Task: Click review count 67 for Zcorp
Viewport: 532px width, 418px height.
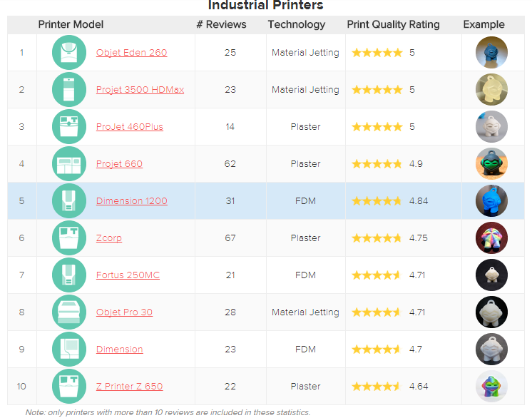Action: tap(230, 238)
